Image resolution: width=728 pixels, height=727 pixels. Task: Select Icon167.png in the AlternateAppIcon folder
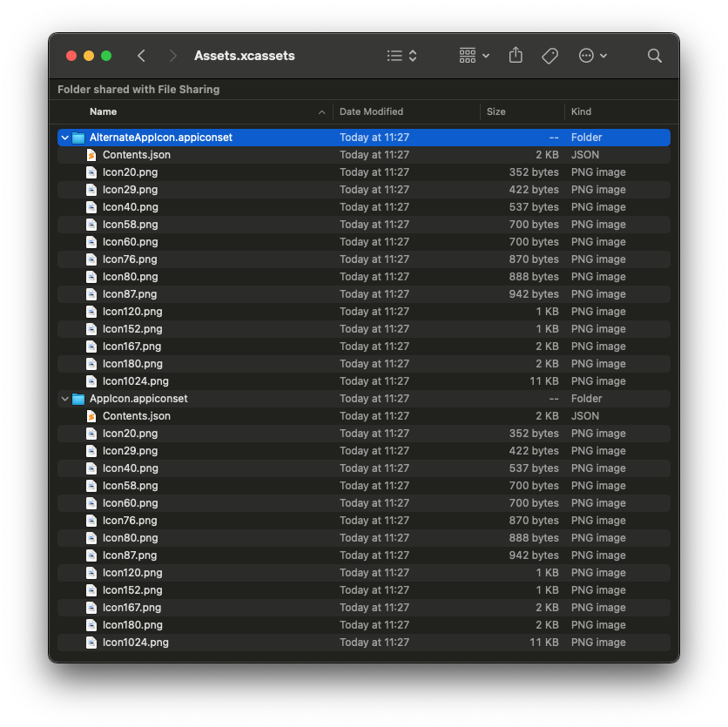(364, 347)
